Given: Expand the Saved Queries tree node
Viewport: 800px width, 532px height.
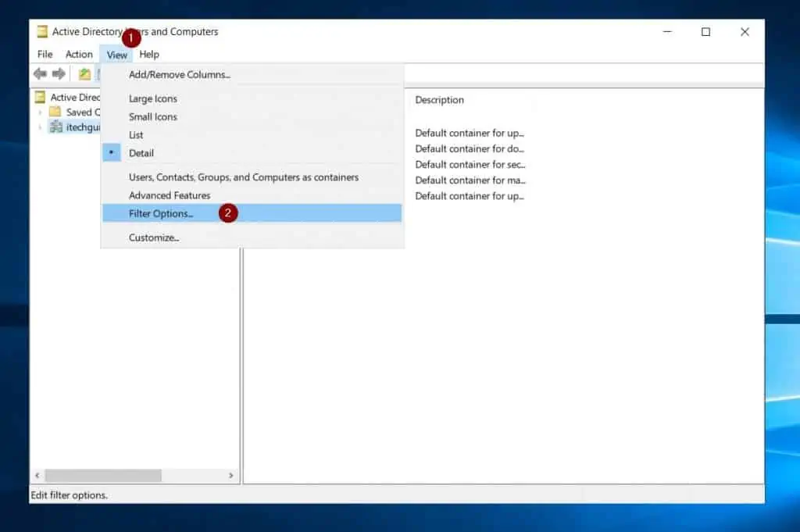Looking at the screenshot, I should 41,112.
